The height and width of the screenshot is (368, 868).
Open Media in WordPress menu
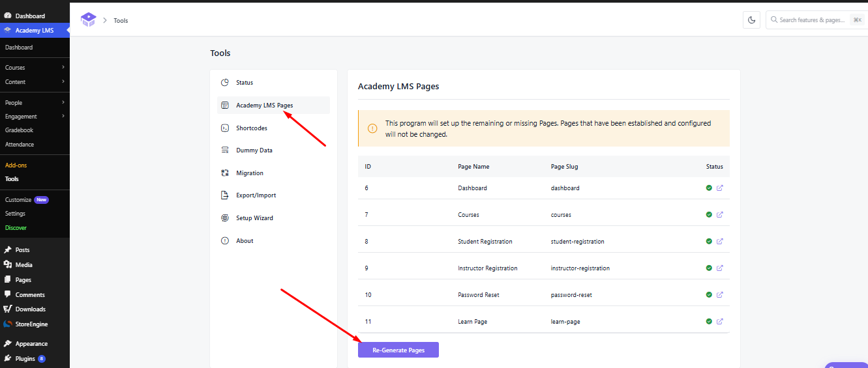point(35,265)
